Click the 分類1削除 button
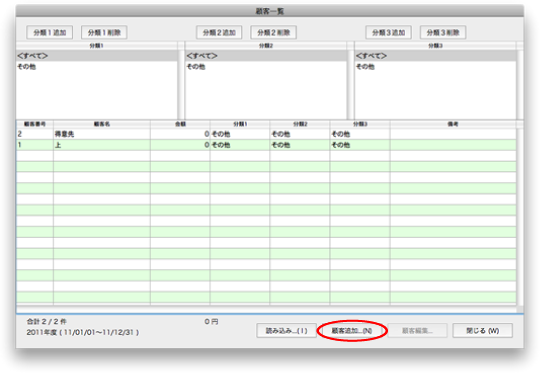The width and height of the screenshot is (540, 373). (x=104, y=32)
